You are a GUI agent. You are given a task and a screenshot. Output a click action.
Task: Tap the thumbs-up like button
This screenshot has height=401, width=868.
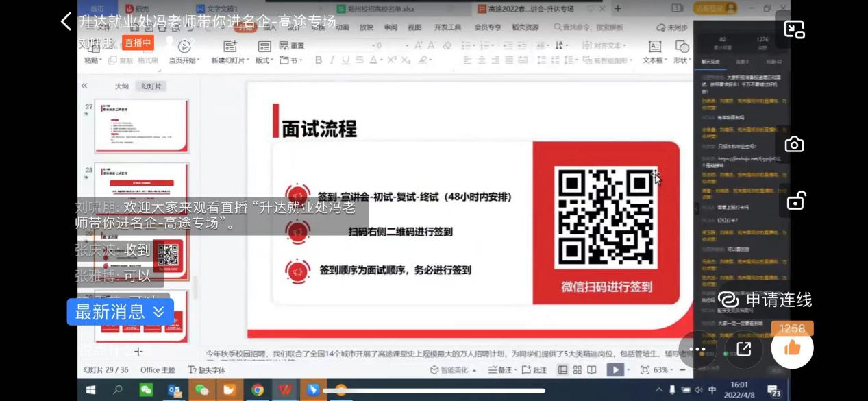pyautogui.click(x=792, y=348)
